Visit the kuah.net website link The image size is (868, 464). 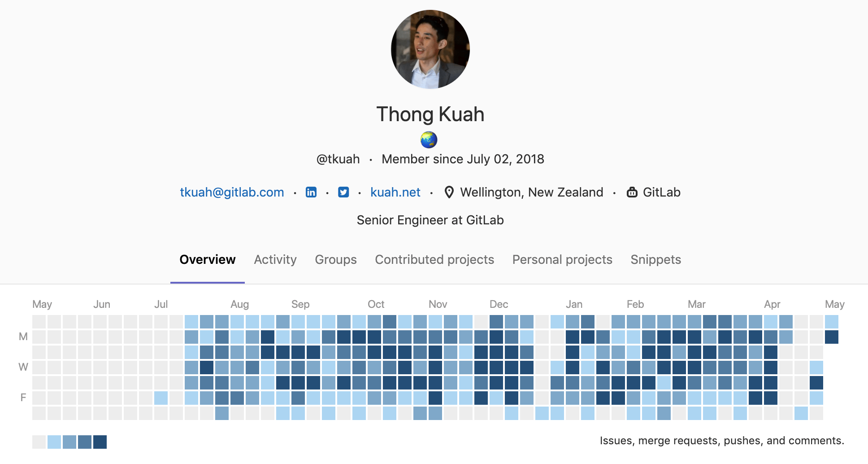pos(395,193)
